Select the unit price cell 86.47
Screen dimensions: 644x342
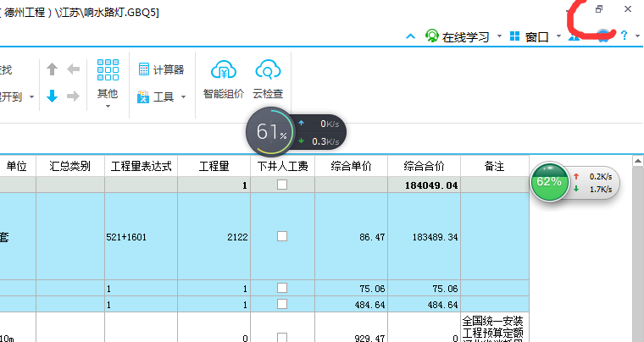pyautogui.click(x=351, y=237)
